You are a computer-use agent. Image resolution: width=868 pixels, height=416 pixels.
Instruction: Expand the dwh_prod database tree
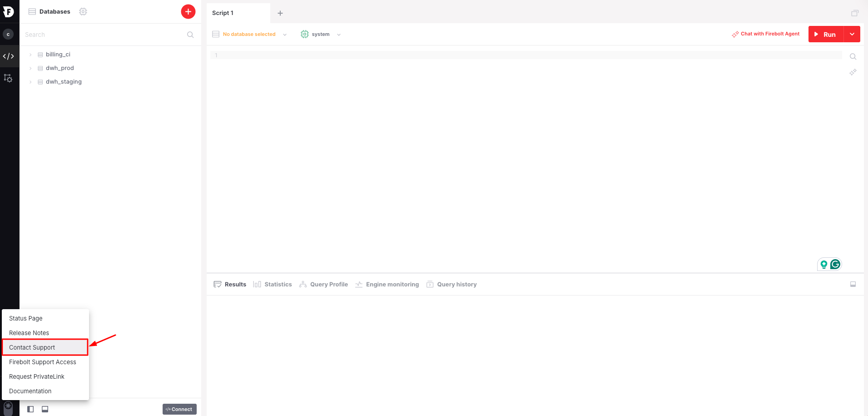30,68
